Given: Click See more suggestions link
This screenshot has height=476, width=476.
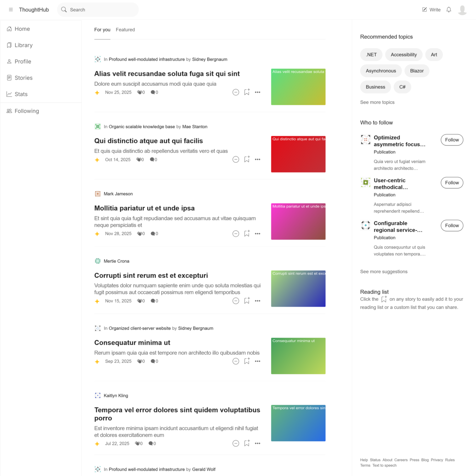Looking at the screenshot, I should [384, 272].
